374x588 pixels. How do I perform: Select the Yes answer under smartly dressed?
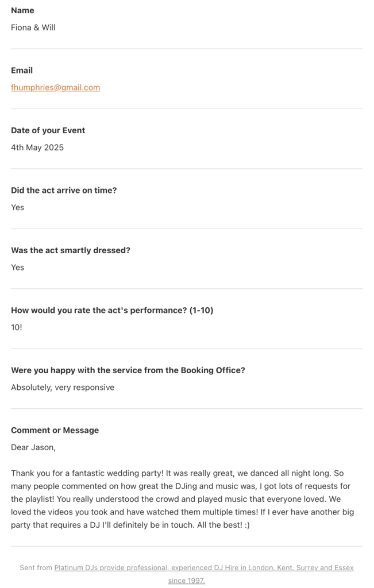tap(18, 268)
